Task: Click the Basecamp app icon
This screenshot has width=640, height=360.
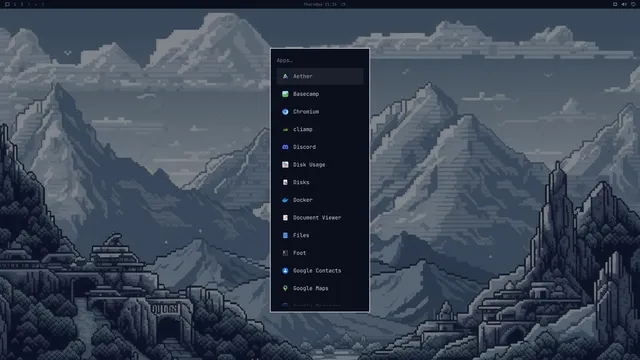Action: point(285,94)
